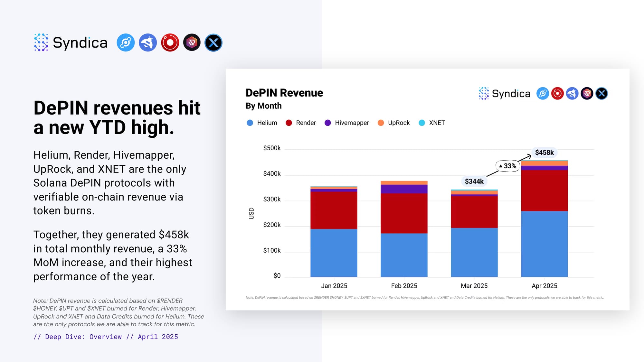Image resolution: width=644 pixels, height=362 pixels.
Task: Click the XNET legend label
Action: 437,123
